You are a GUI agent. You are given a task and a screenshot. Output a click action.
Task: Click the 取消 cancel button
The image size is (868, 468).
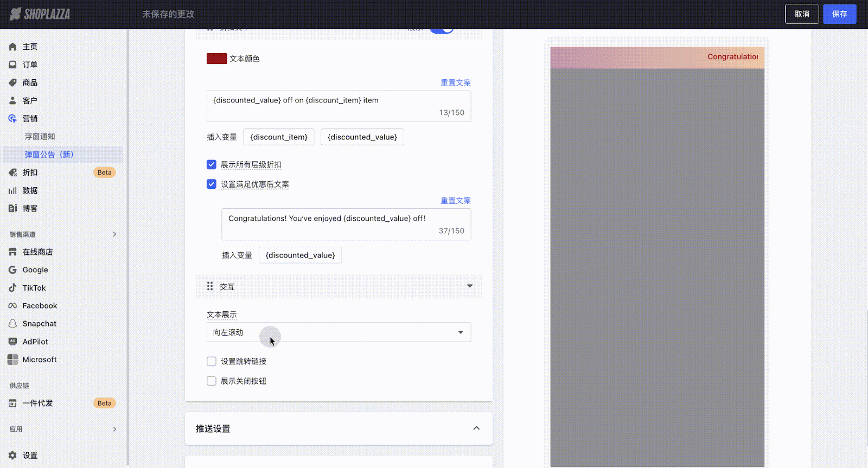[802, 14]
